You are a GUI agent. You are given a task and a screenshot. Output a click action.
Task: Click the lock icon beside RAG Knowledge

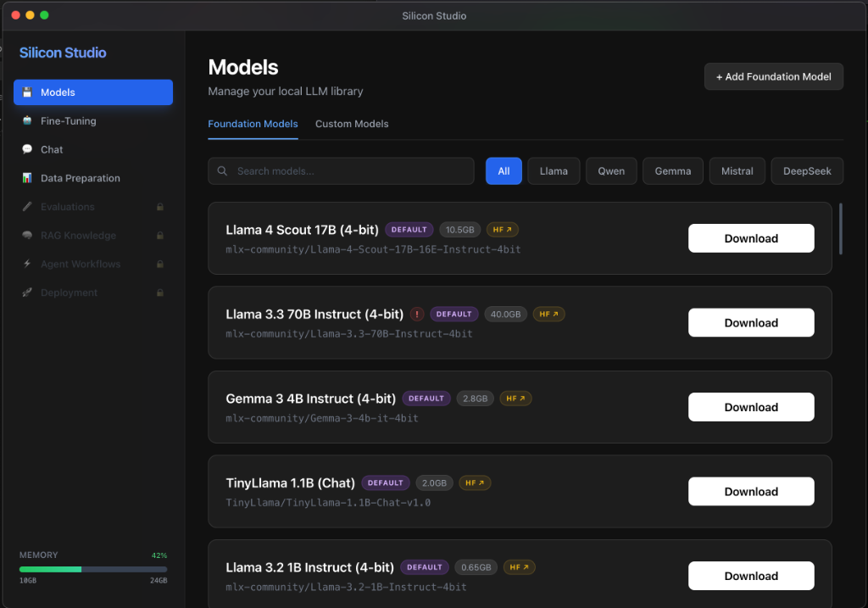pyautogui.click(x=160, y=236)
